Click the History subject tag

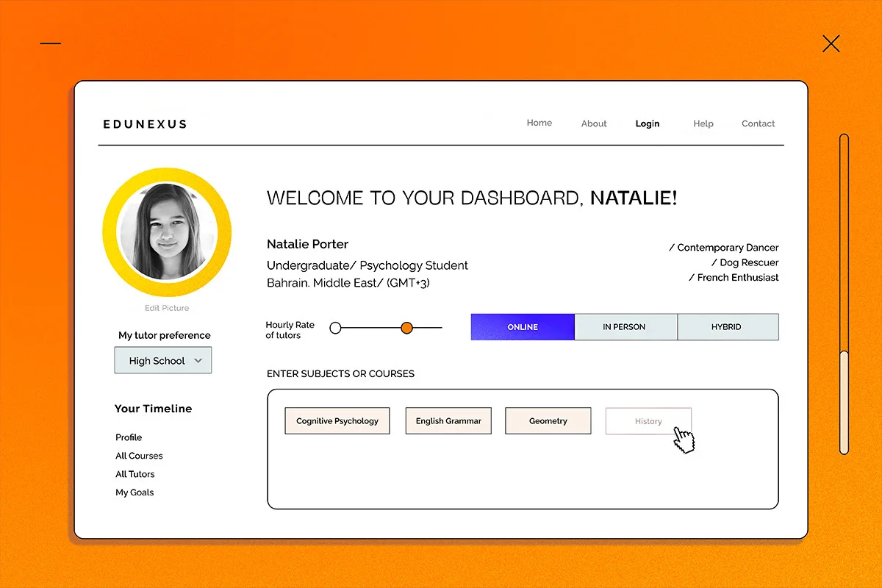point(648,421)
